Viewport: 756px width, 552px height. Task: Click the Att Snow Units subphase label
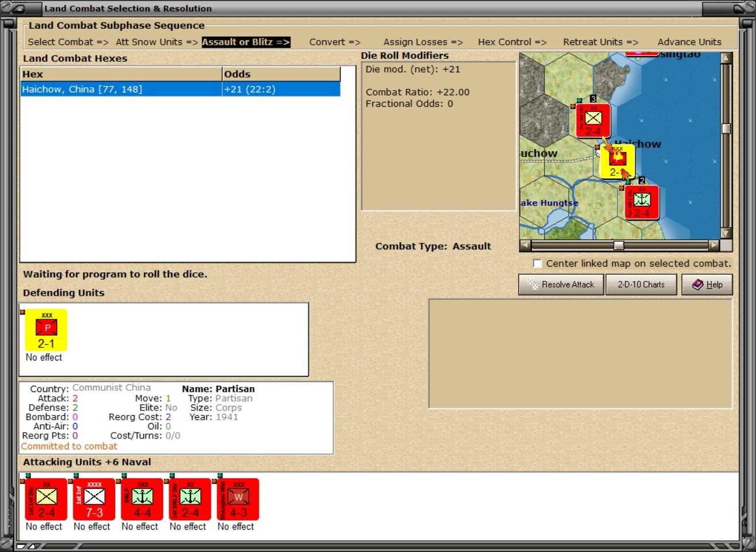pos(156,42)
